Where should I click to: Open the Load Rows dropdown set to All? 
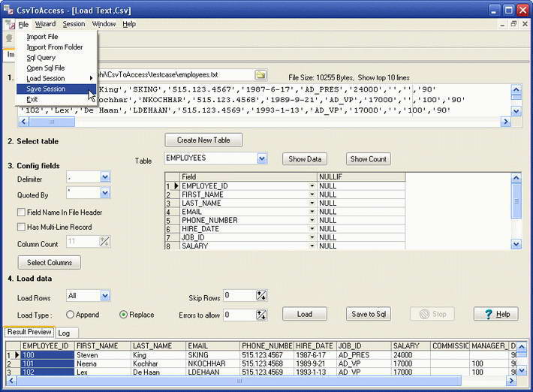click(x=105, y=296)
